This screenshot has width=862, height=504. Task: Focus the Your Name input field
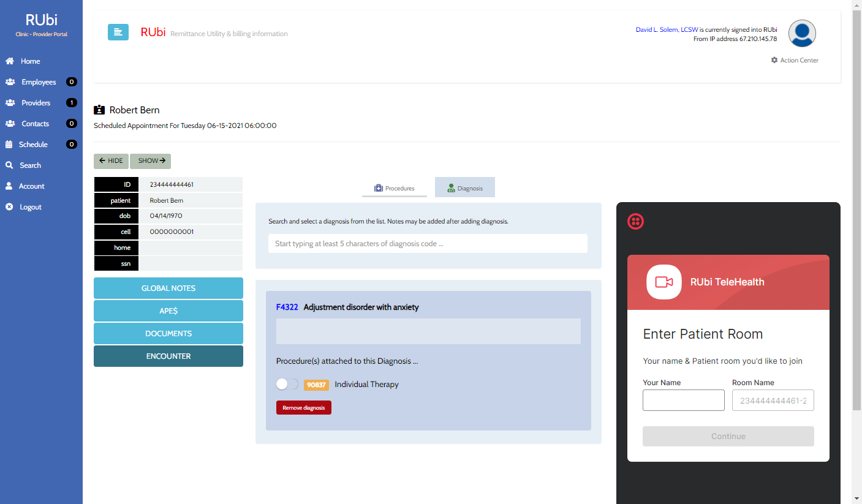(x=683, y=401)
